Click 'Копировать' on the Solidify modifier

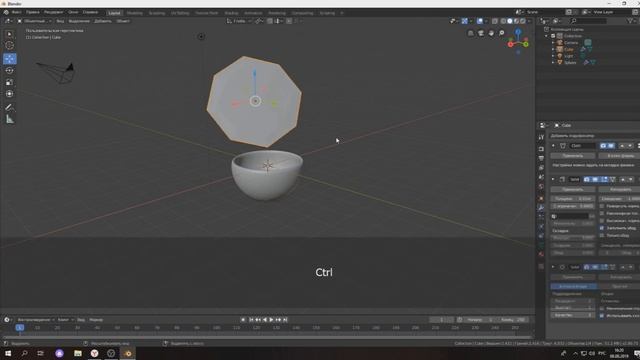(x=619, y=189)
